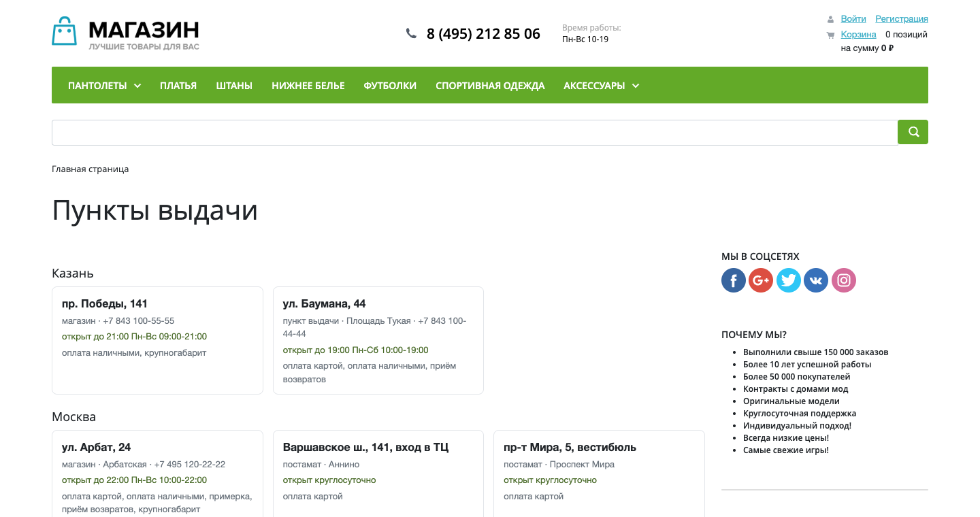Click 'Всегда низкие цены!' list item
Image resolution: width=980 pixels, height=517 pixels.
tap(786, 438)
